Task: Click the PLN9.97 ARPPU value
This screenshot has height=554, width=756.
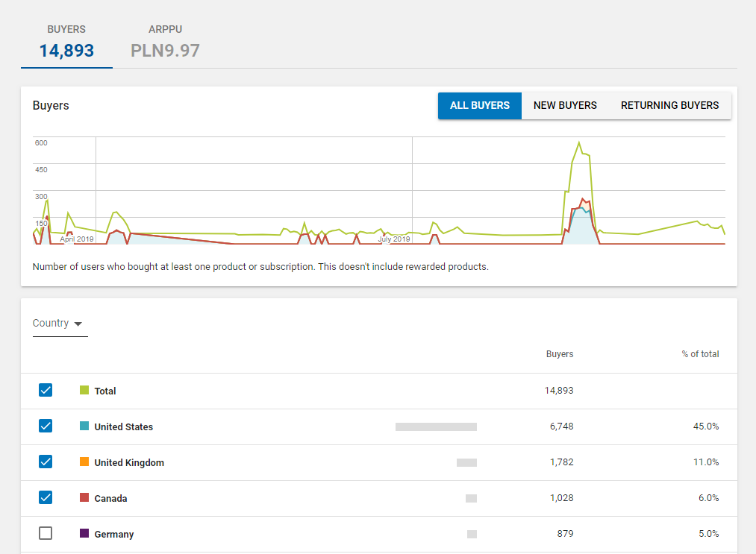Action: (x=165, y=51)
